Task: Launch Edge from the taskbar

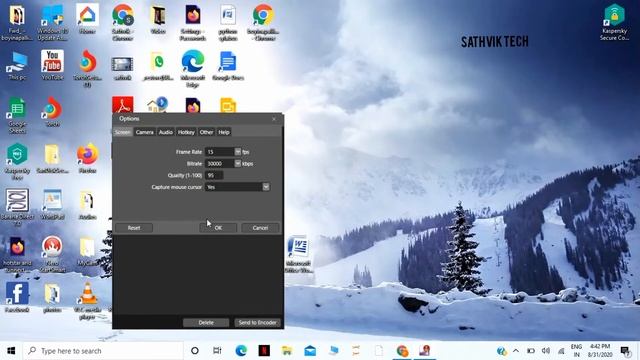Action: [x=241, y=351]
